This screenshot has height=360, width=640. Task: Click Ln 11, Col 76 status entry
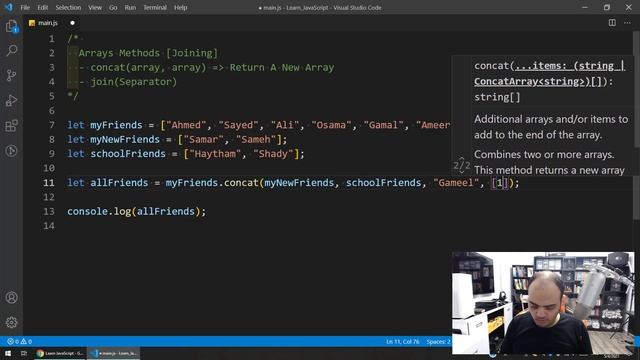pyautogui.click(x=402, y=341)
